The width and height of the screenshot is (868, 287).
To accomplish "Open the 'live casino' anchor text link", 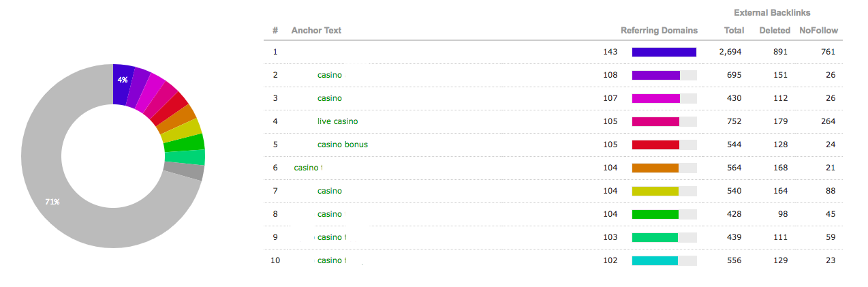I will tap(337, 121).
